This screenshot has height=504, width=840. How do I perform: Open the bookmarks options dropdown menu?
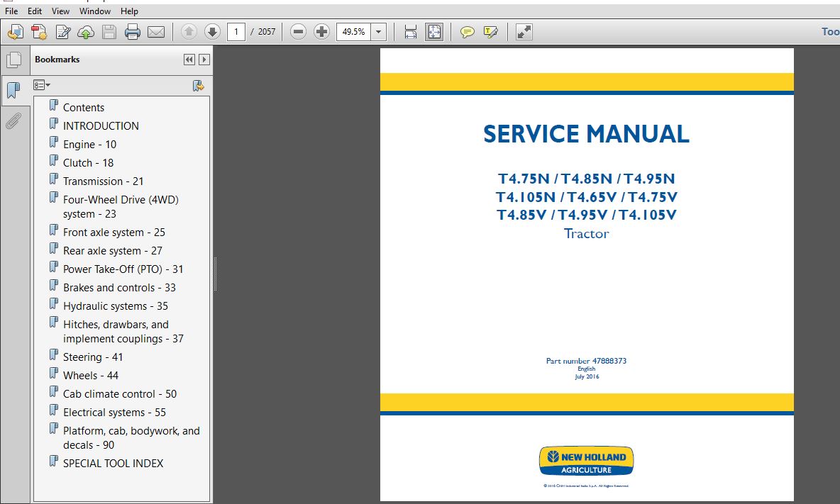[x=42, y=85]
